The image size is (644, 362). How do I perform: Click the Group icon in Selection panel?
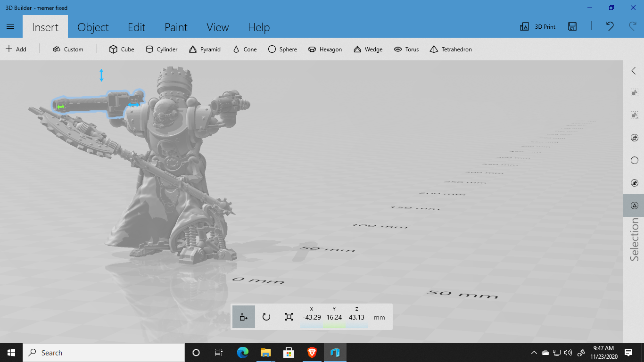635,93
